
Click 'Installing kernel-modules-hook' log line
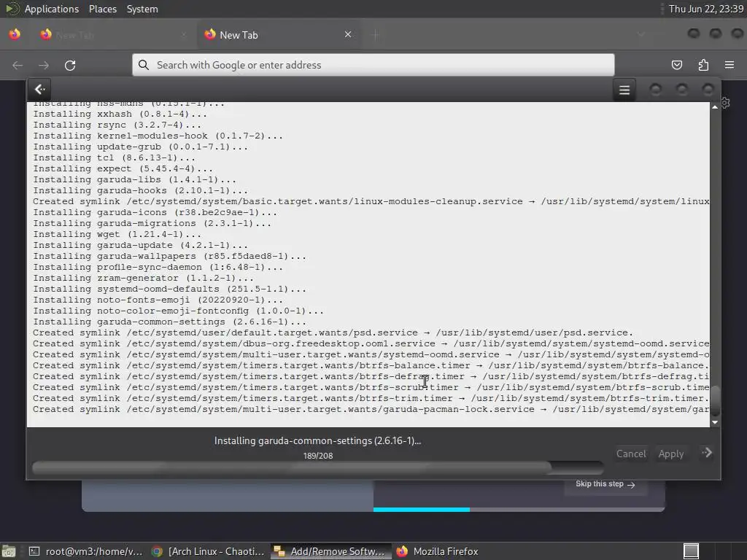click(x=158, y=136)
